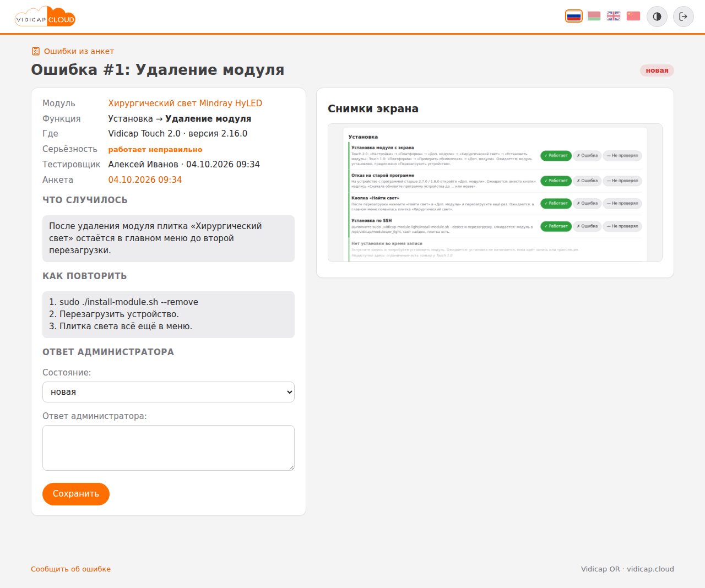Click the Установка → Удаление модуля function text
This screenshot has height=588, width=705.
(180, 118)
